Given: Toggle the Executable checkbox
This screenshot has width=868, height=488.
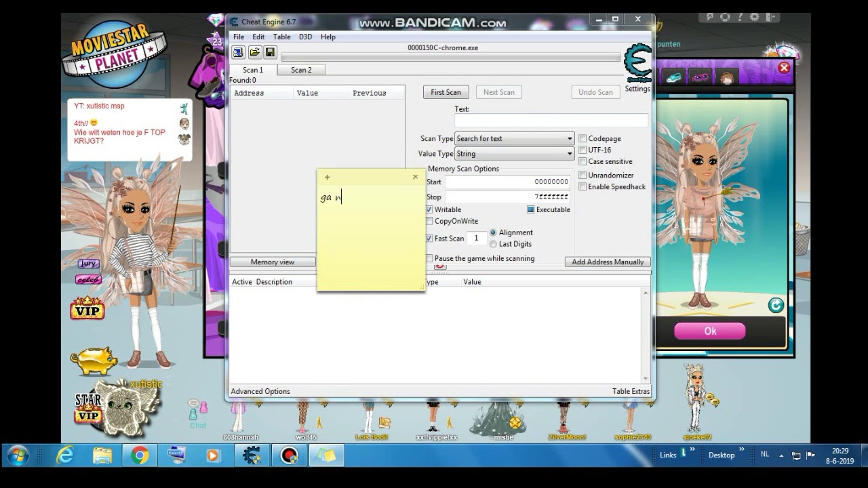Looking at the screenshot, I should coord(531,209).
